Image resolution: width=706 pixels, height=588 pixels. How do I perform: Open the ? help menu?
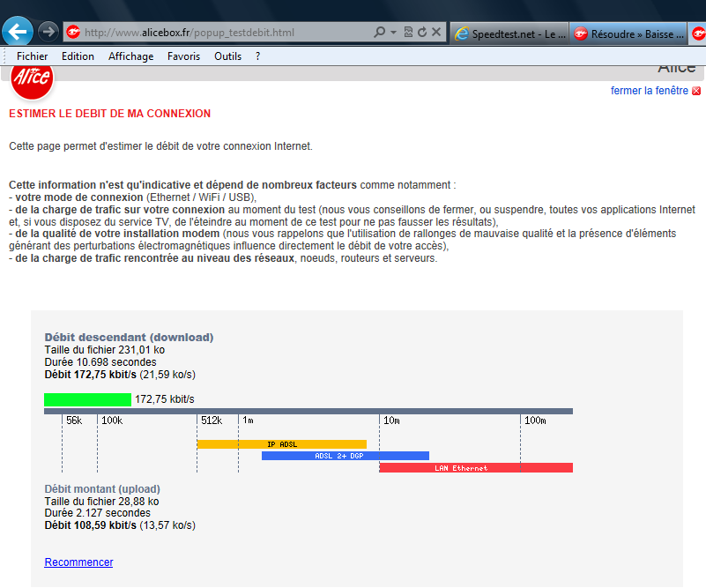(x=257, y=56)
